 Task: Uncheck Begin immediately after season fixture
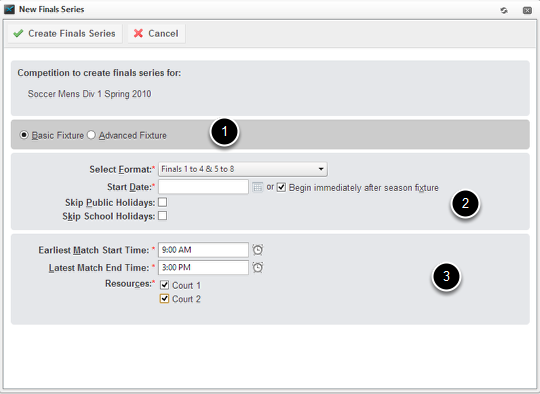coord(281,187)
